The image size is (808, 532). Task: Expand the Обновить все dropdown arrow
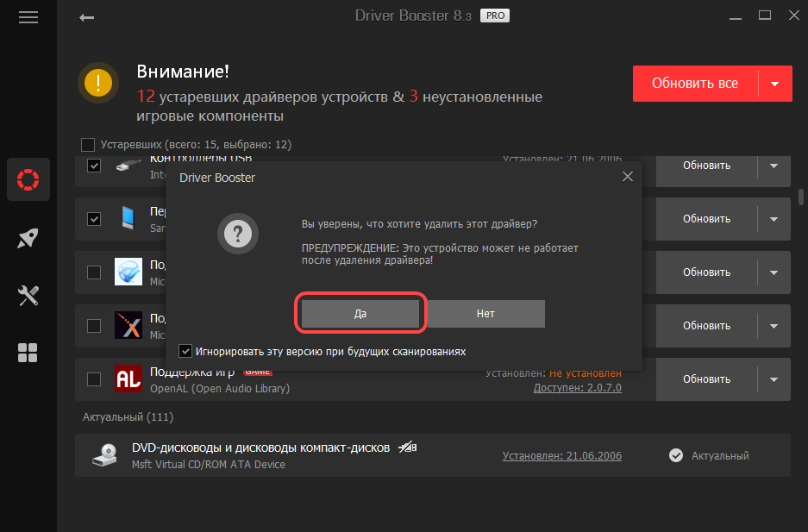point(774,84)
